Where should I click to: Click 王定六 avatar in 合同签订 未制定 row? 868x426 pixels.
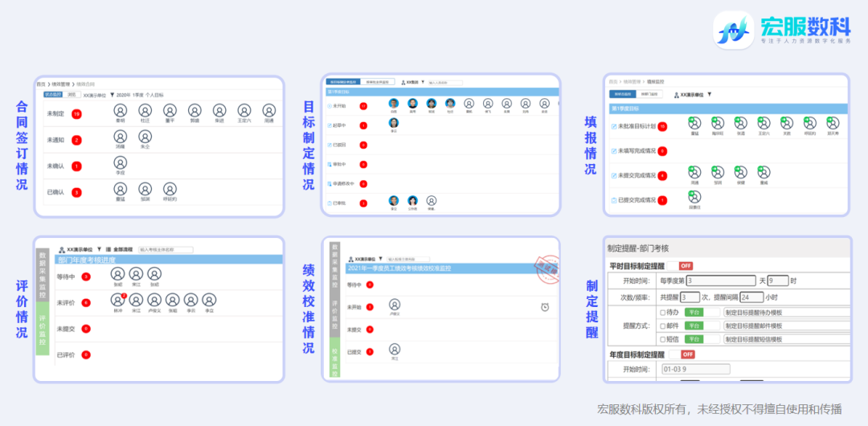coord(244,111)
